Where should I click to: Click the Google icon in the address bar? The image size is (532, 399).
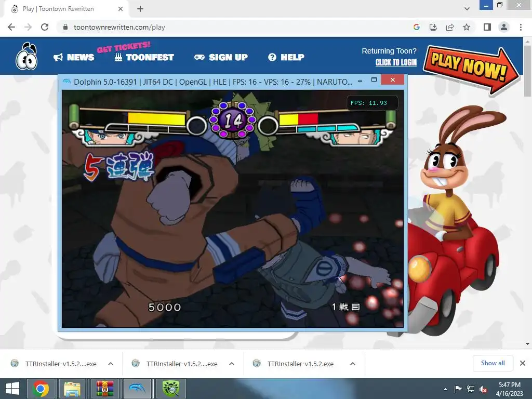coord(417,27)
